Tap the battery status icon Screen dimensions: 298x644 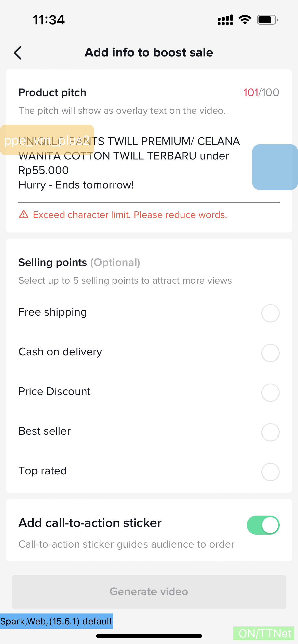coord(267,20)
